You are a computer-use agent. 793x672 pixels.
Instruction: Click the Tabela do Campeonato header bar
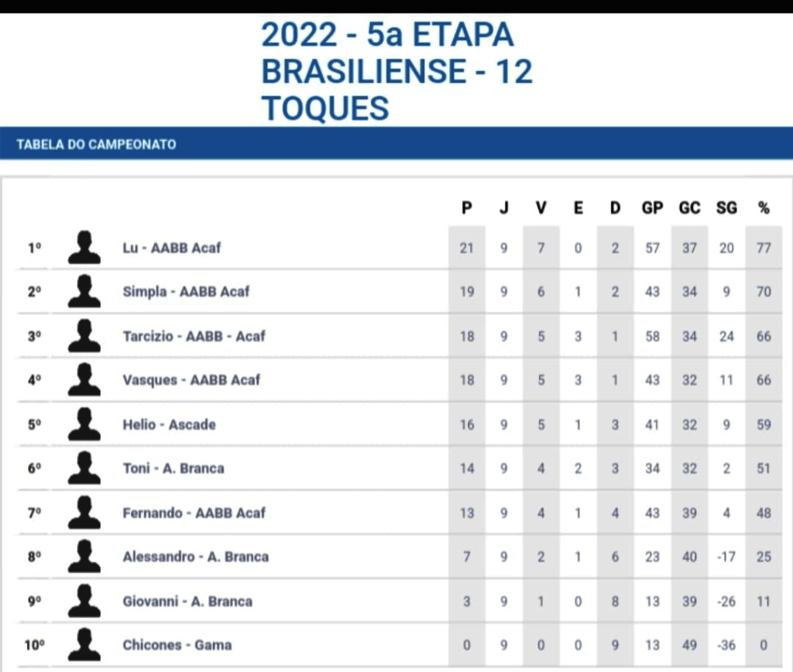tap(396, 144)
